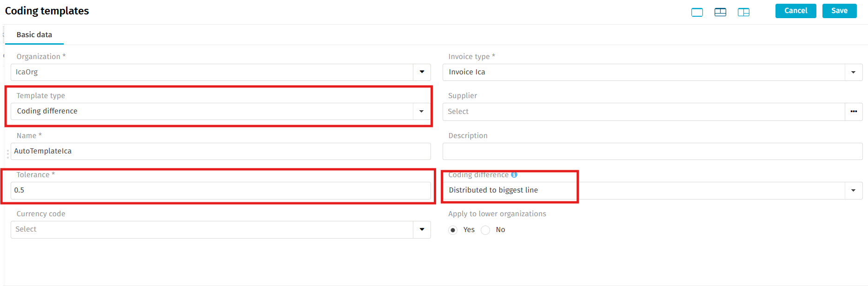Choose the layout icon with side-split panes
This screenshot has height=286, width=868.
point(743,12)
